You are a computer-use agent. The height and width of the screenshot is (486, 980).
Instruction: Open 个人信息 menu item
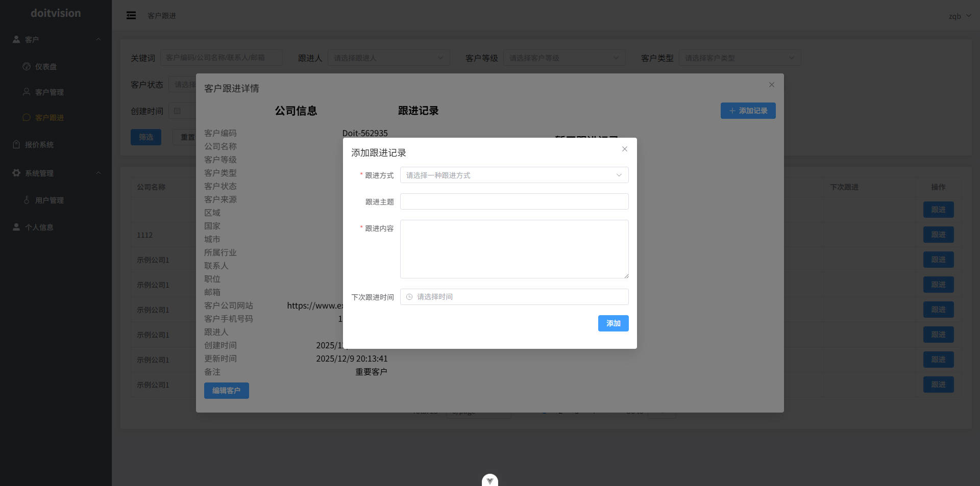click(56, 227)
